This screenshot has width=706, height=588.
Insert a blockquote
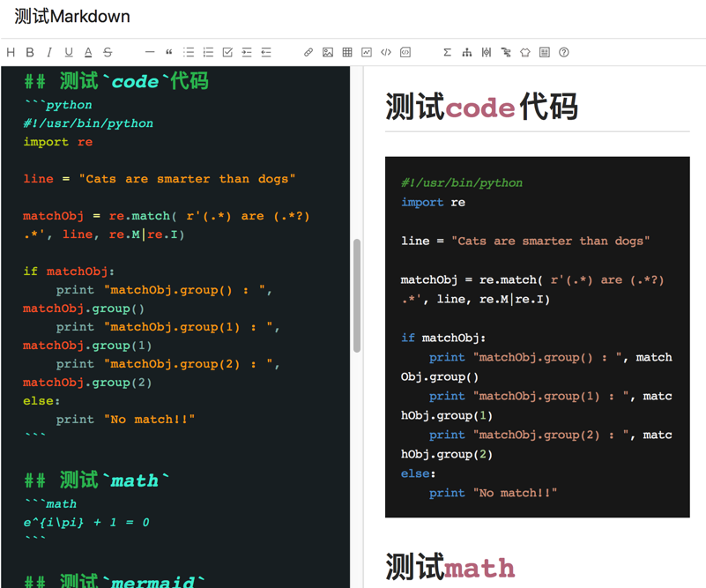pos(169,52)
